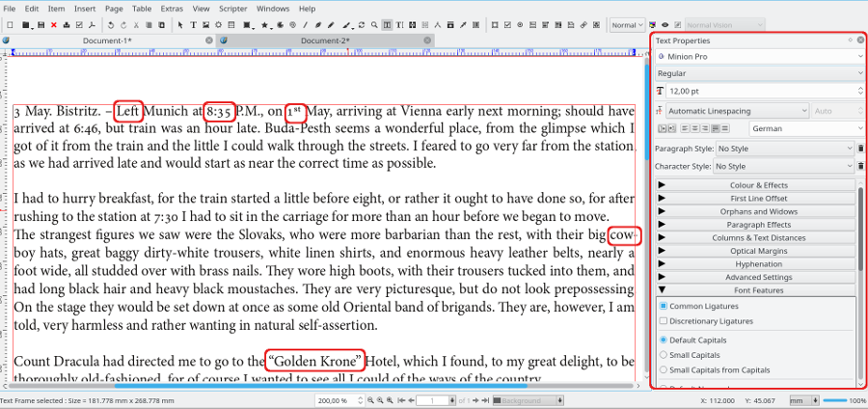Expand the Colour & Effects section
The height and width of the screenshot is (409, 868).
pyautogui.click(x=755, y=185)
